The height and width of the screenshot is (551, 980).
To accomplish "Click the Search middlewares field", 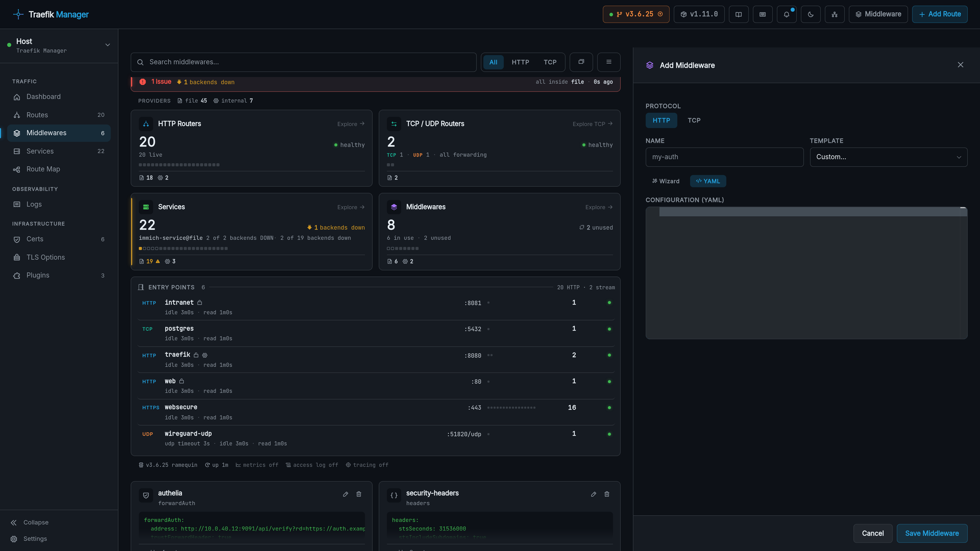I will [304, 62].
